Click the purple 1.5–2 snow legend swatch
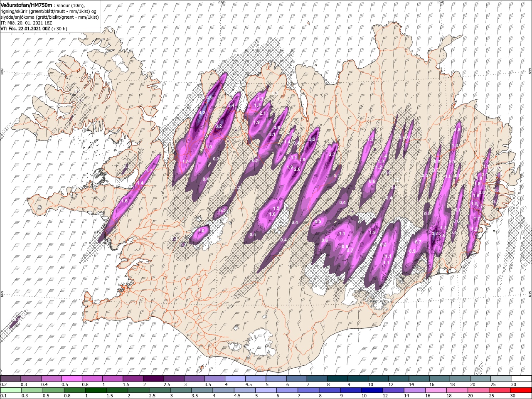Image resolution: width=532 pixels, height=399 pixels. [133, 378]
